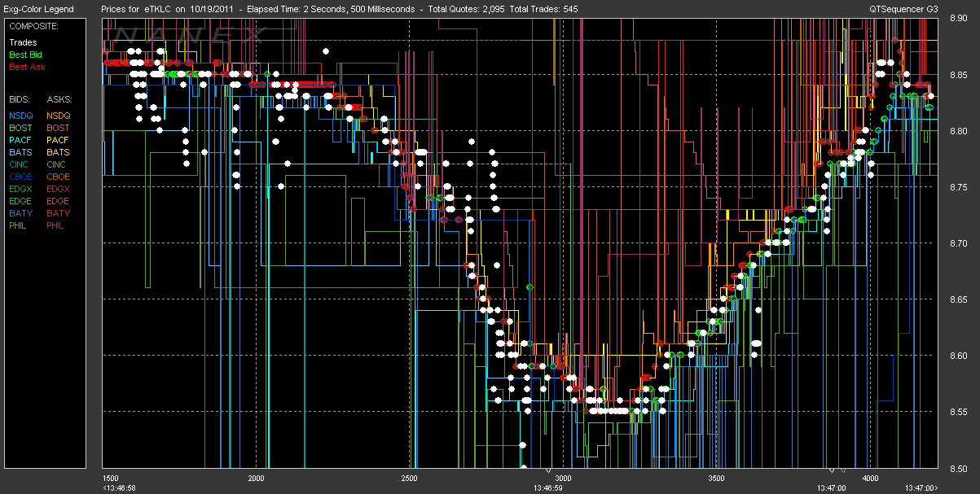
Task: Click EDGX under the ASKS heading
Action: point(59,189)
